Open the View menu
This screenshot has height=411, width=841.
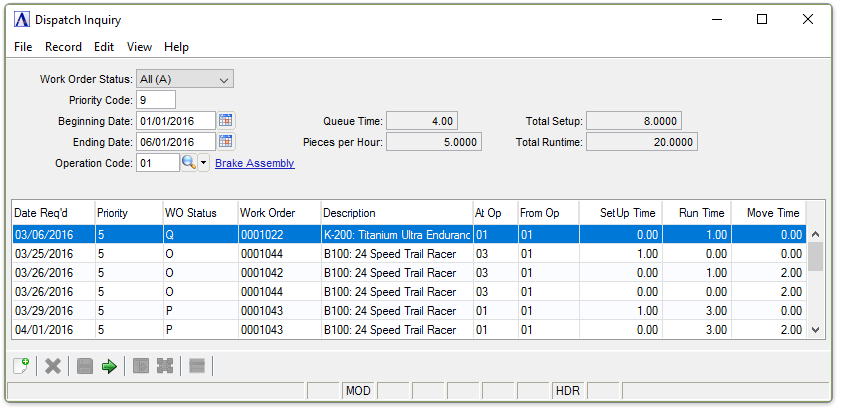coord(139,47)
